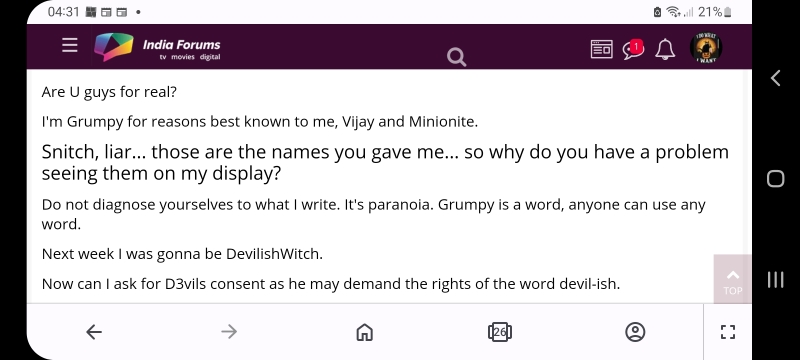The width and height of the screenshot is (800, 360).
Task: Open the browser account profile icon
Action: tap(635, 332)
